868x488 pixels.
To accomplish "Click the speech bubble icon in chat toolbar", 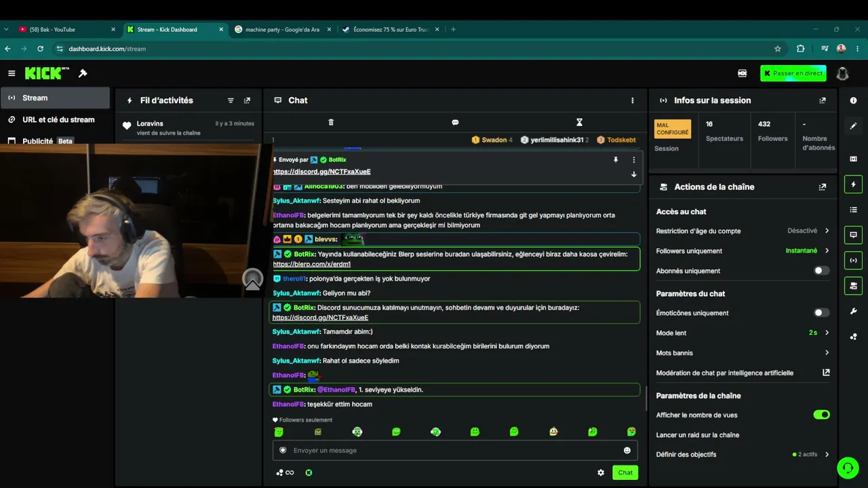I will [455, 123].
